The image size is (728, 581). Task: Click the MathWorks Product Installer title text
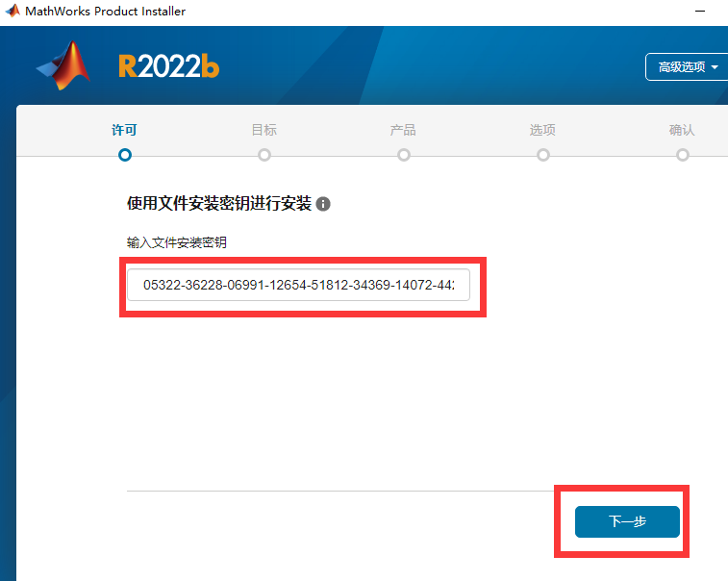coord(106,12)
